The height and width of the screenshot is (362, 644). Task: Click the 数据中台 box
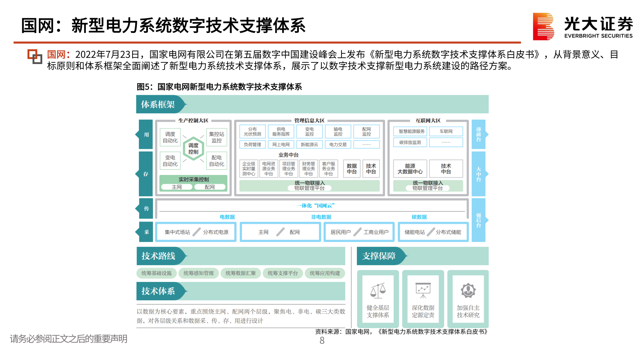click(x=352, y=169)
